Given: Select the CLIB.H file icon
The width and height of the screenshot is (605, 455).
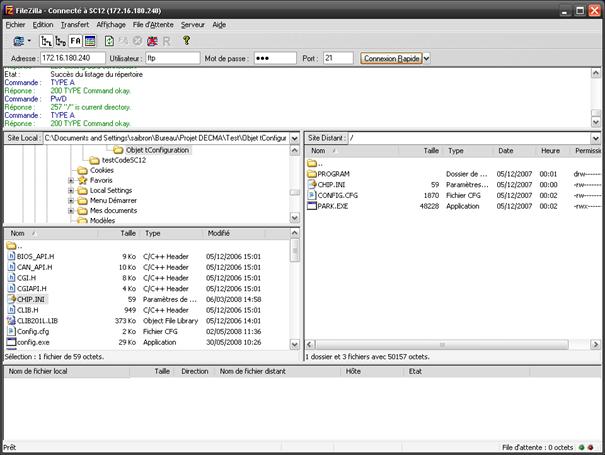Looking at the screenshot, I should [12, 310].
